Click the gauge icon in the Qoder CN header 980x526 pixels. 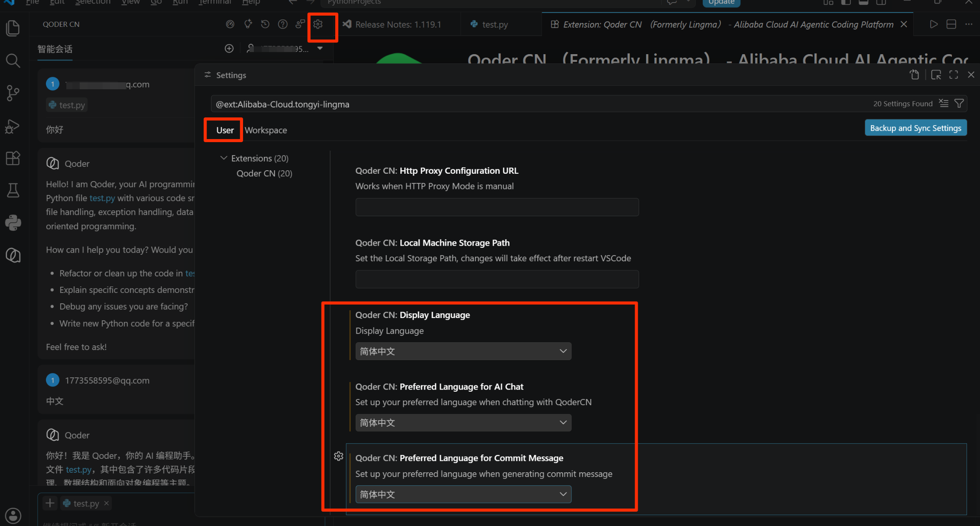click(230, 24)
